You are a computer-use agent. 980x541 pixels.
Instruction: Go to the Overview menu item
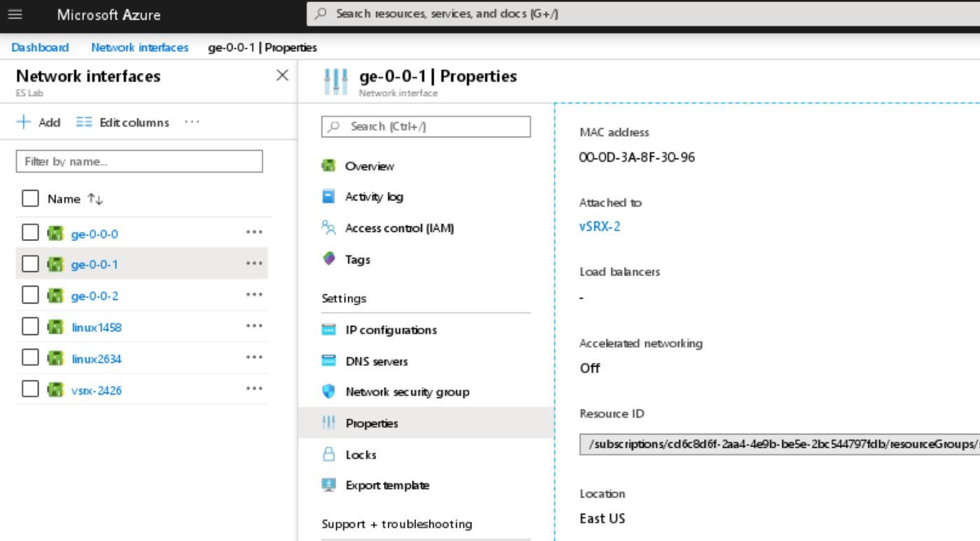[x=369, y=166]
